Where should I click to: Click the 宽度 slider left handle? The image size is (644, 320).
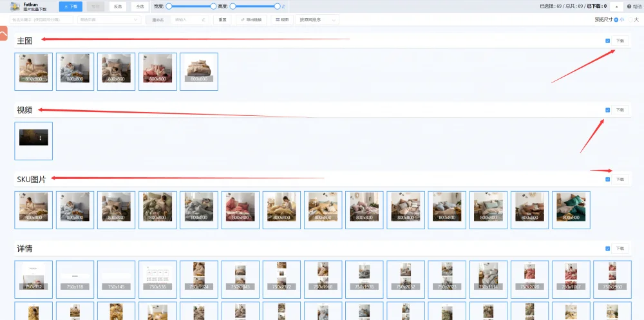tap(169, 6)
